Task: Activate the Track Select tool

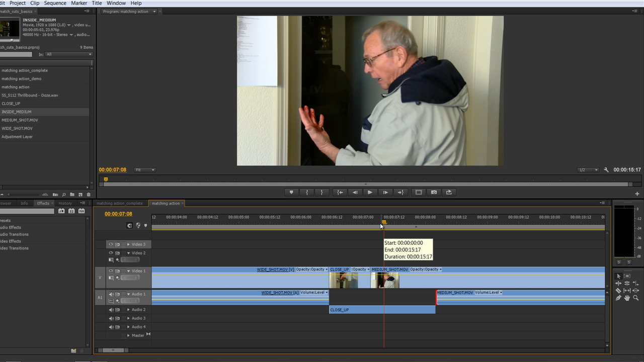Action: tap(627, 276)
